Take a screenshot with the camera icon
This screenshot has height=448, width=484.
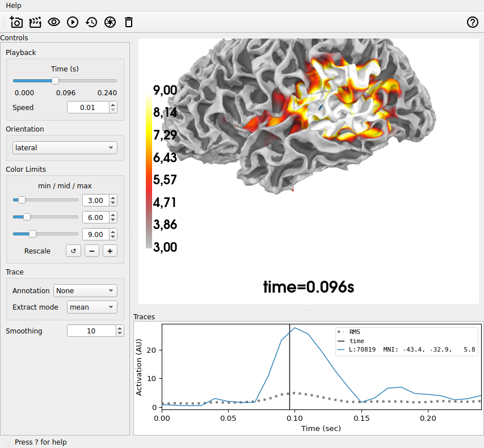(x=16, y=22)
